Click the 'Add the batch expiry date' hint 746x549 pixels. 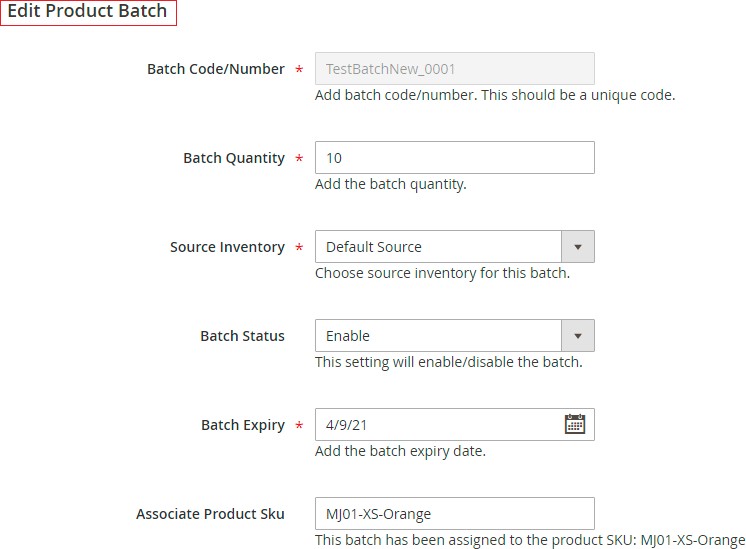400,451
